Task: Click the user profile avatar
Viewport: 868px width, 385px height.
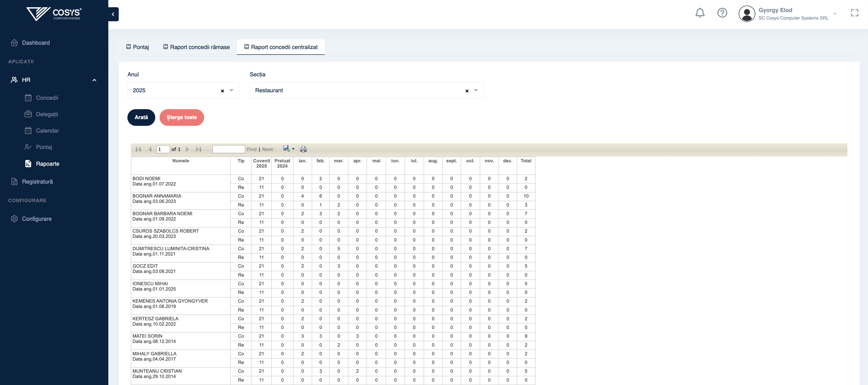Action: point(747,14)
